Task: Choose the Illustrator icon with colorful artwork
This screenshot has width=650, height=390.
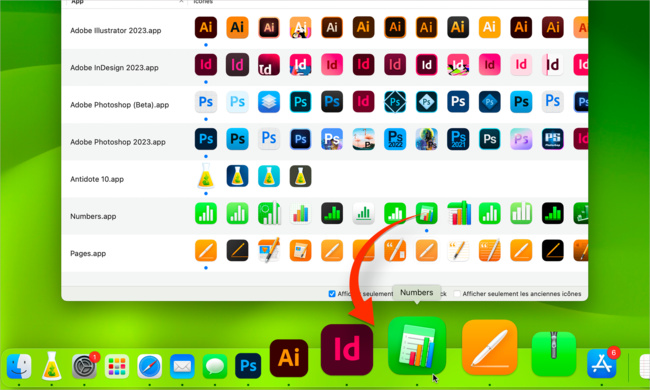Action: coord(301,27)
